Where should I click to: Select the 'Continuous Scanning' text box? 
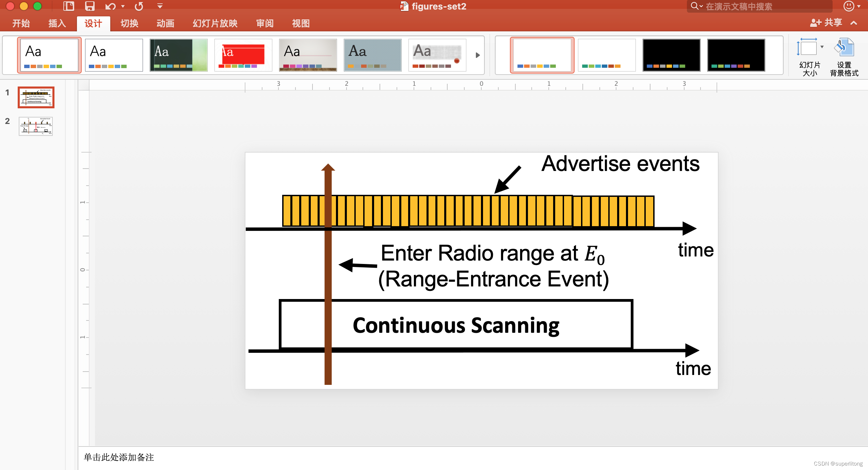pyautogui.click(x=456, y=325)
